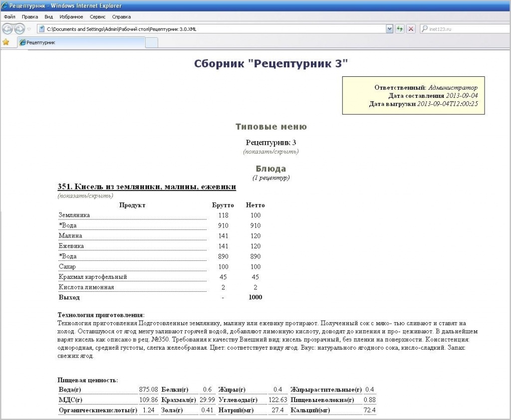The width and height of the screenshot is (511, 420).
Task: Click Кальций(мг) value 72.4
Action: click(370, 410)
